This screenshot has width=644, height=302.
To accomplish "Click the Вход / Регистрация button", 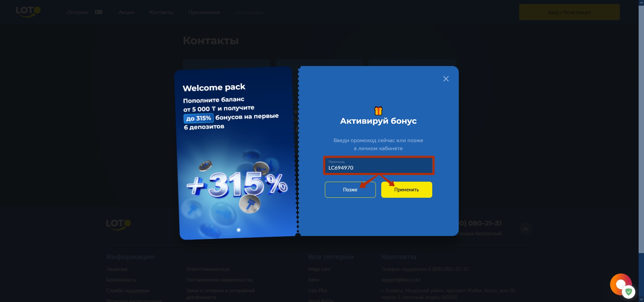I will [569, 12].
